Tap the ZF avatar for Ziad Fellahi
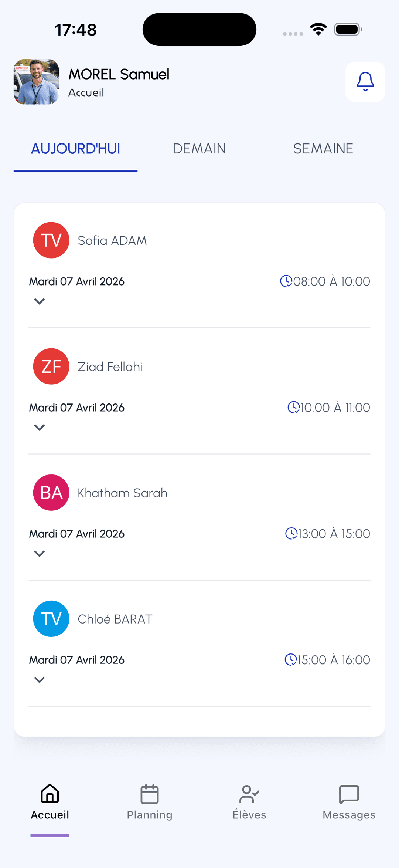The width and height of the screenshot is (399, 868). pos(51,367)
